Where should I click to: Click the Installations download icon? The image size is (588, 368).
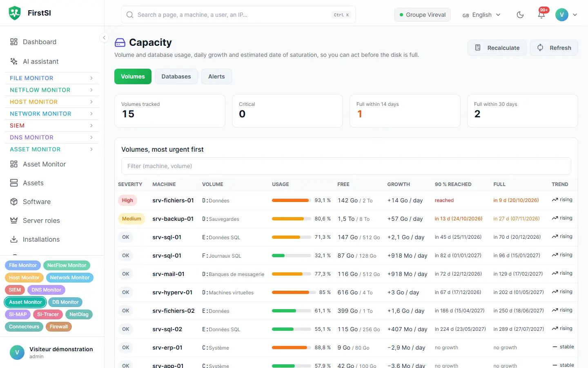[x=14, y=239]
